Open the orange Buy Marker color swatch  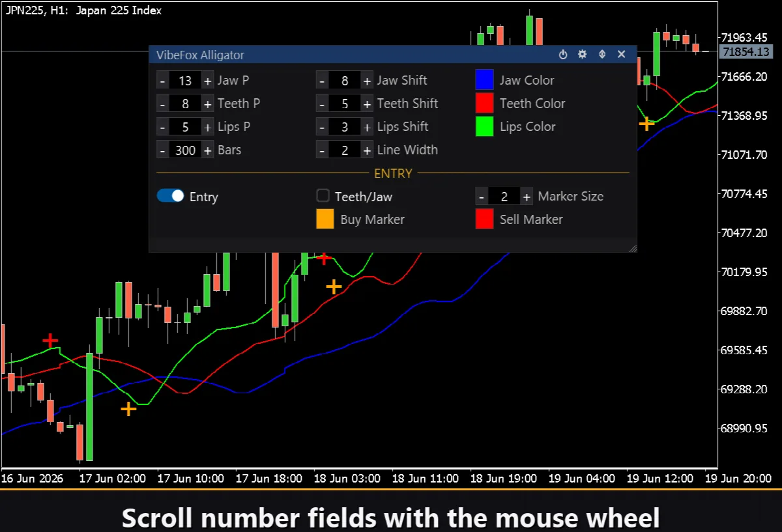pyautogui.click(x=325, y=219)
